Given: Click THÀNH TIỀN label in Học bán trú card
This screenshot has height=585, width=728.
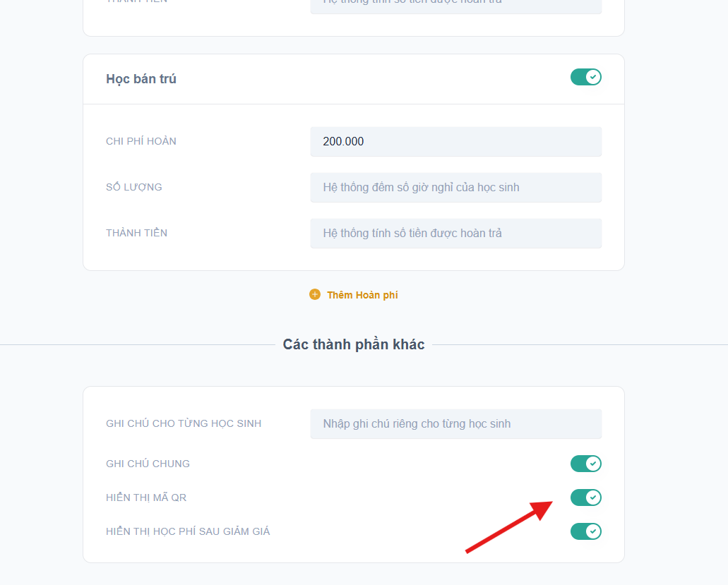Looking at the screenshot, I should pos(137,233).
